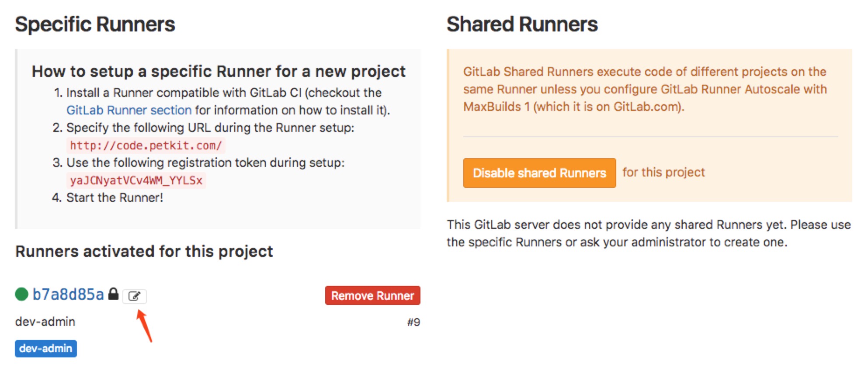Click the orange GitLab Shared Runners warning text
868x374 pixels.
645,89
